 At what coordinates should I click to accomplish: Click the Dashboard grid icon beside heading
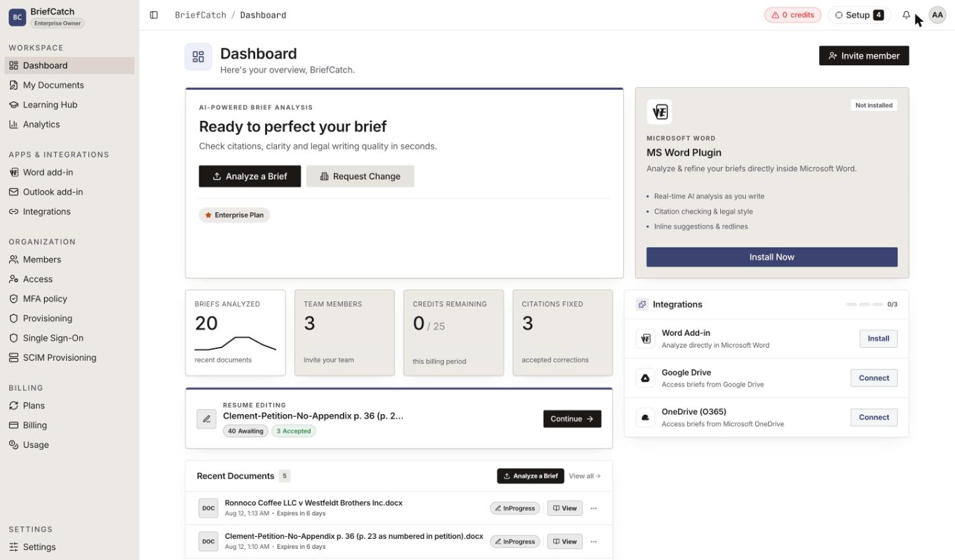(x=198, y=57)
